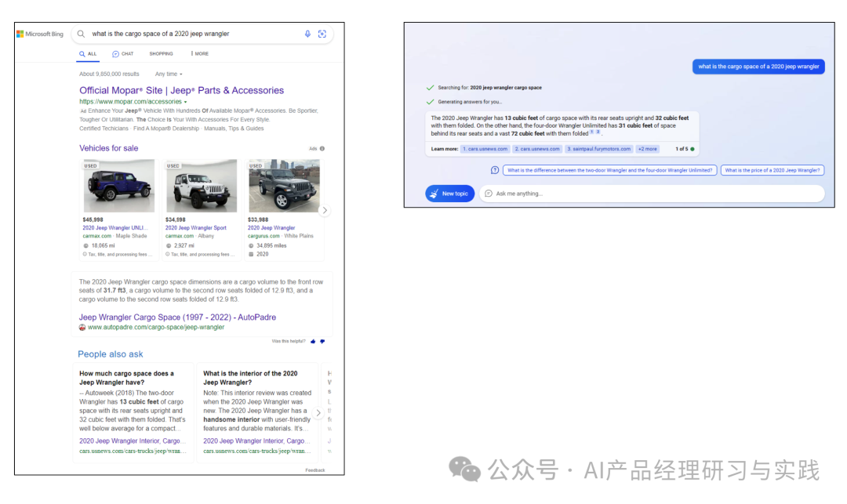
Task: Open 2020 Jeep Wrangler Sport listing link
Action: [x=195, y=228]
